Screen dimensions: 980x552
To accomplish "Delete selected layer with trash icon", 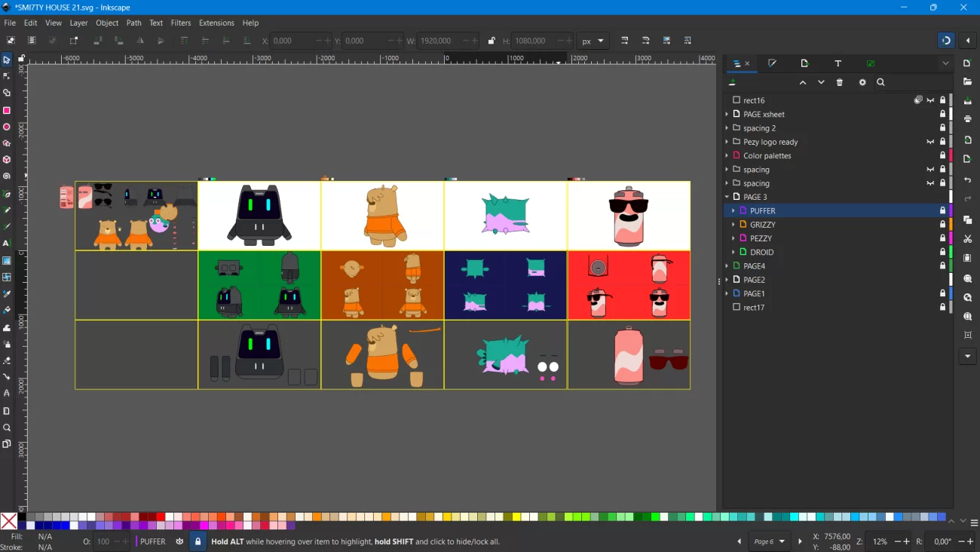I will click(840, 82).
